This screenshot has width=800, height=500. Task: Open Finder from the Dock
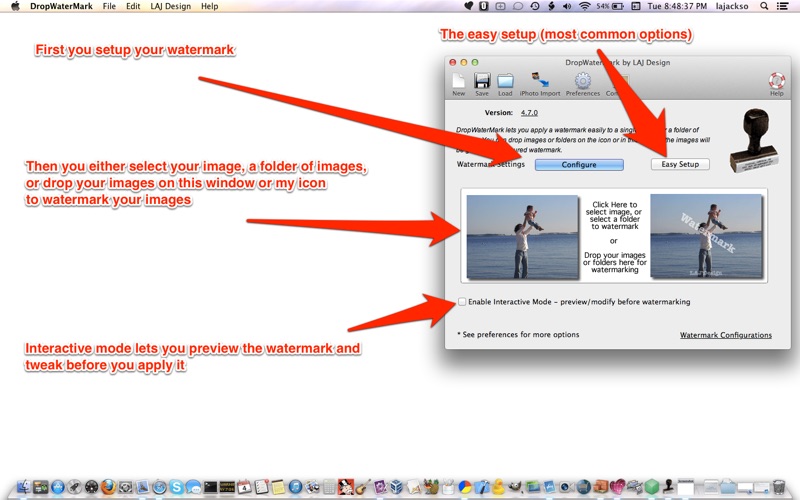point(23,487)
